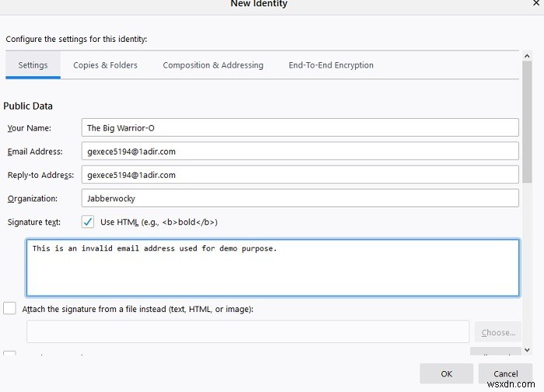
Task: Focus the Email Address field
Action: (x=300, y=151)
